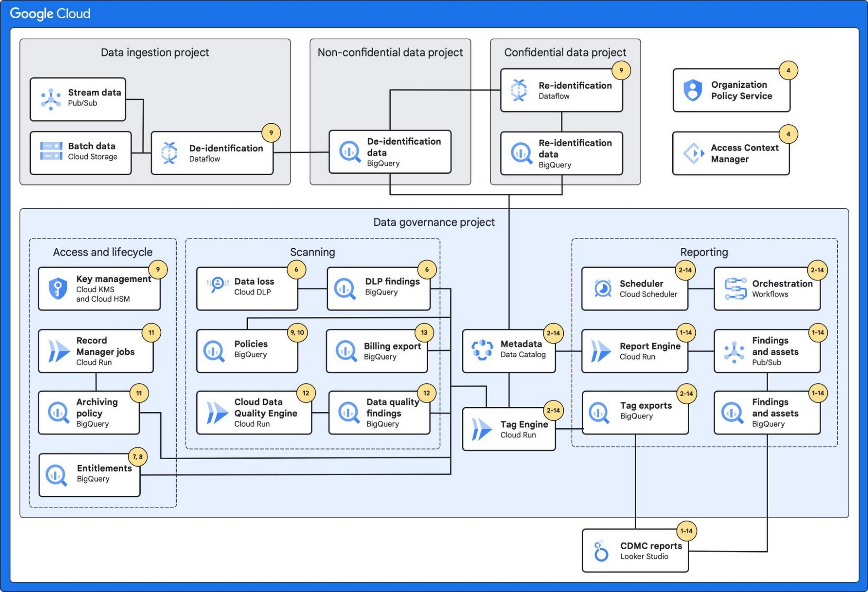Viewport: 868px width, 592px height.
Task: Click the Batch data label
Action: (x=92, y=146)
